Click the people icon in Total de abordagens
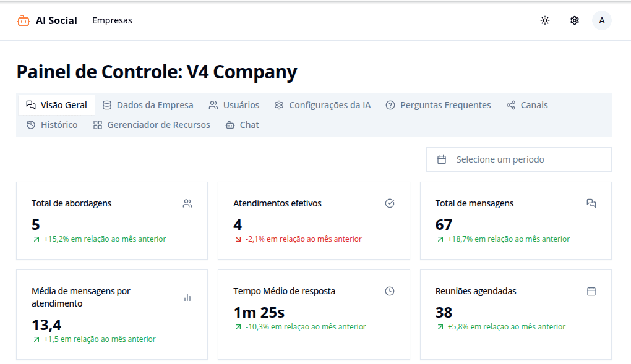Image resolution: width=631 pixels, height=364 pixels. [187, 203]
